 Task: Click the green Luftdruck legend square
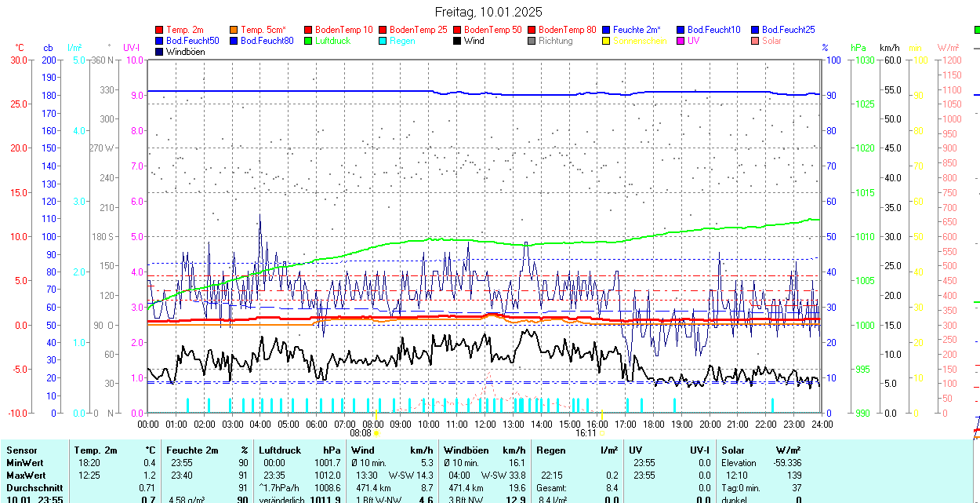click(309, 41)
